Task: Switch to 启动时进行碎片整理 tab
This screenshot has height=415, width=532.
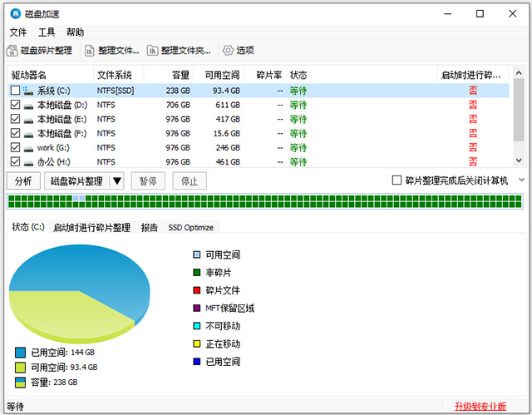Action: pyautogui.click(x=91, y=227)
